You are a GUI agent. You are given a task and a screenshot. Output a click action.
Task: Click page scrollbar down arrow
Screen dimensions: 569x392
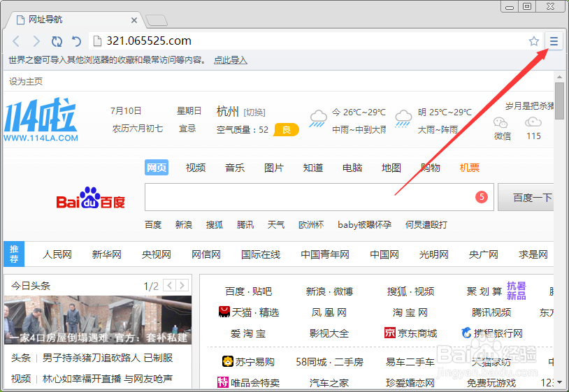(559, 382)
